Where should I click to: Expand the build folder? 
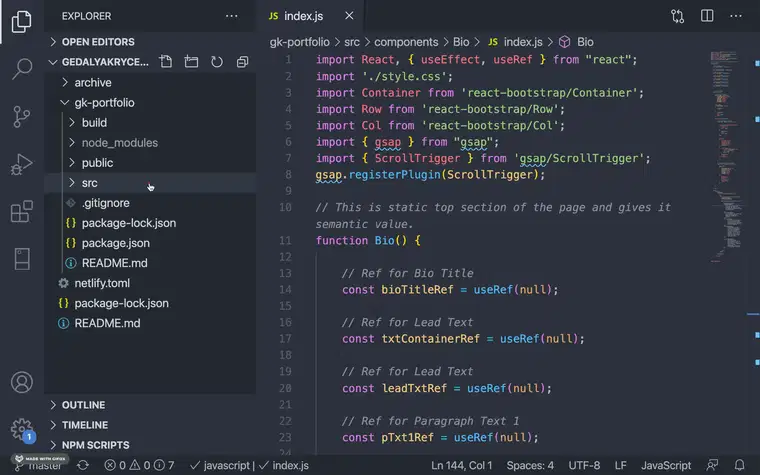point(150,123)
